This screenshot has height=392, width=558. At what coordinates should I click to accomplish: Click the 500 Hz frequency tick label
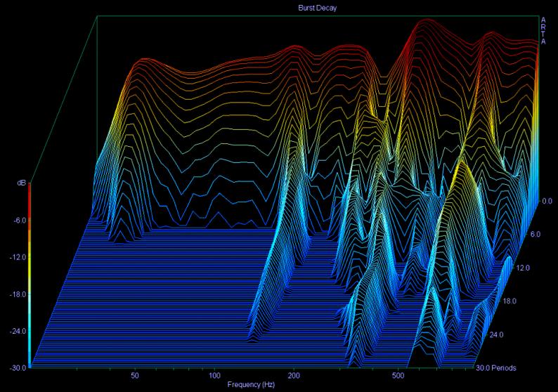(399, 376)
